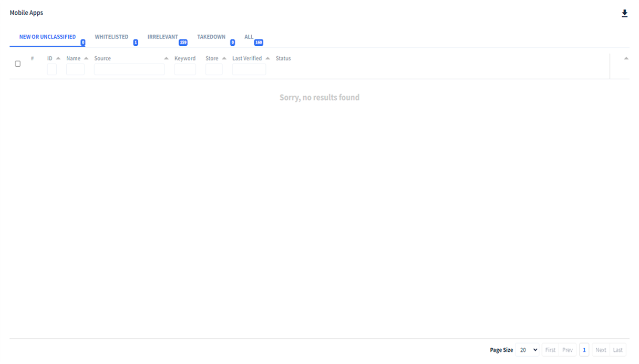
Task: Click the Prev page button
Action: coord(568,350)
